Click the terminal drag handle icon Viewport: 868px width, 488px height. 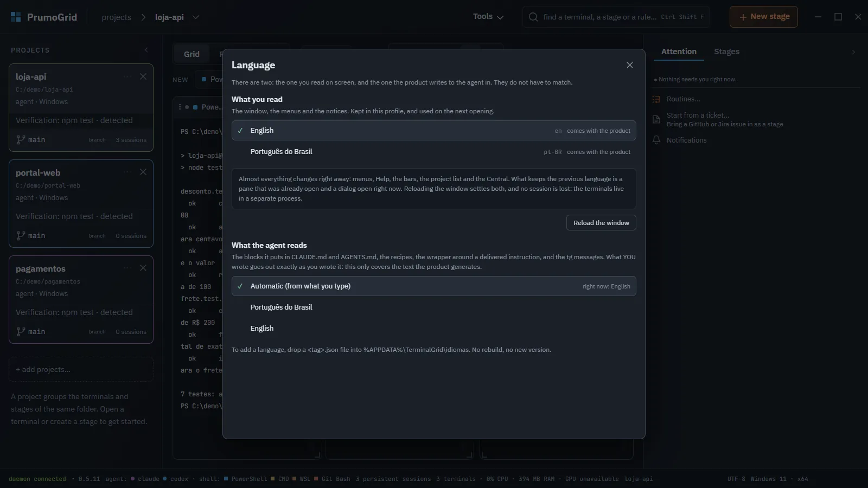tap(180, 107)
